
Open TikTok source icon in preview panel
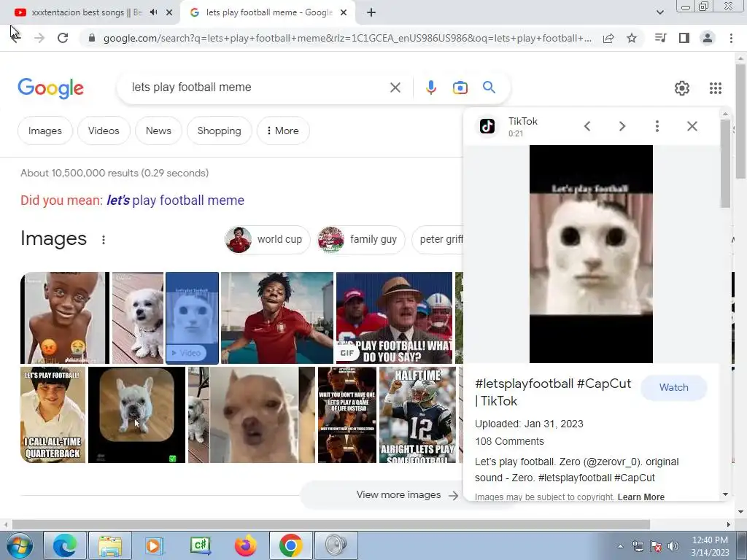pyautogui.click(x=487, y=126)
